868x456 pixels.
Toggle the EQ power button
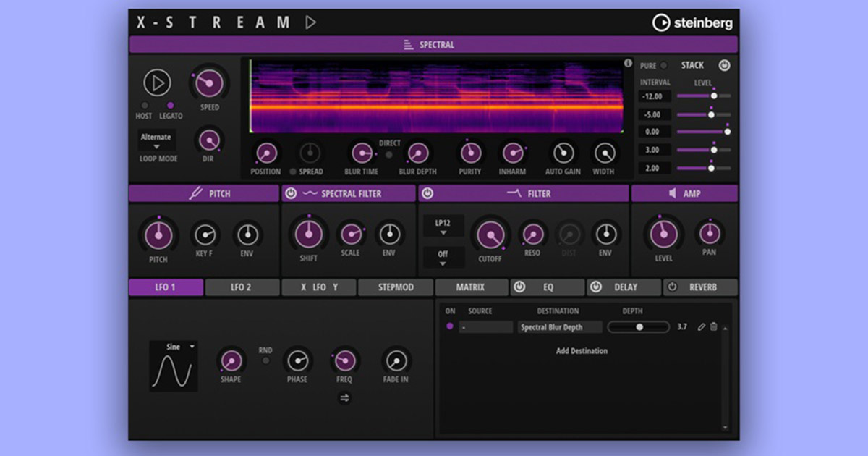click(519, 287)
